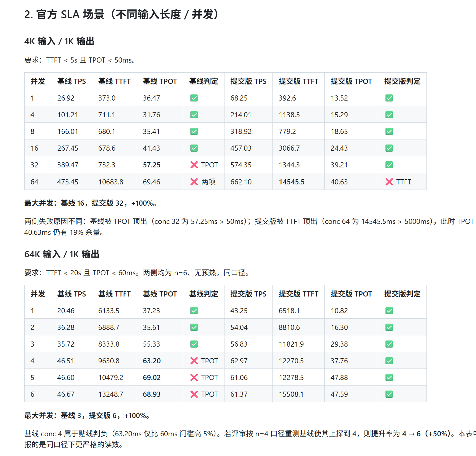Click the cell value 15508.1

point(291,394)
